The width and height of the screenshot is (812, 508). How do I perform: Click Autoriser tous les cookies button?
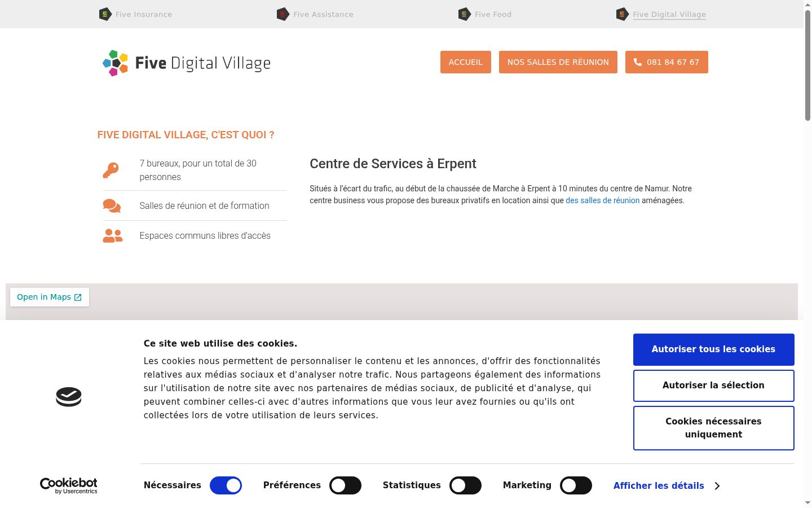click(714, 349)
